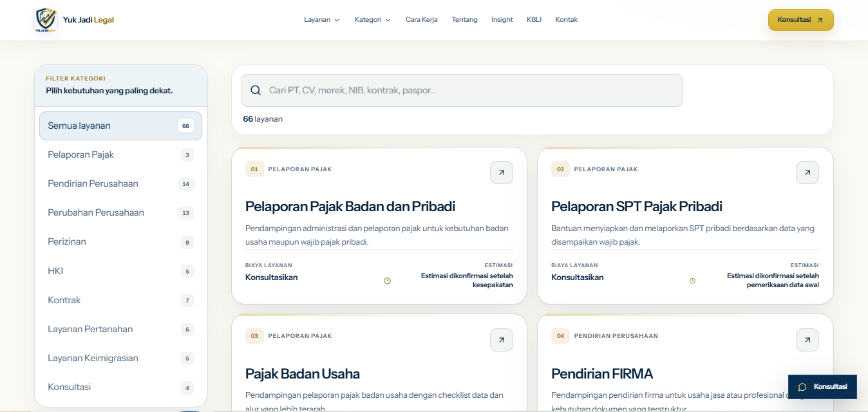This screenshot has height=412, width=868.
Task: Click the search magnifier icon
Action: click(256, 90)
